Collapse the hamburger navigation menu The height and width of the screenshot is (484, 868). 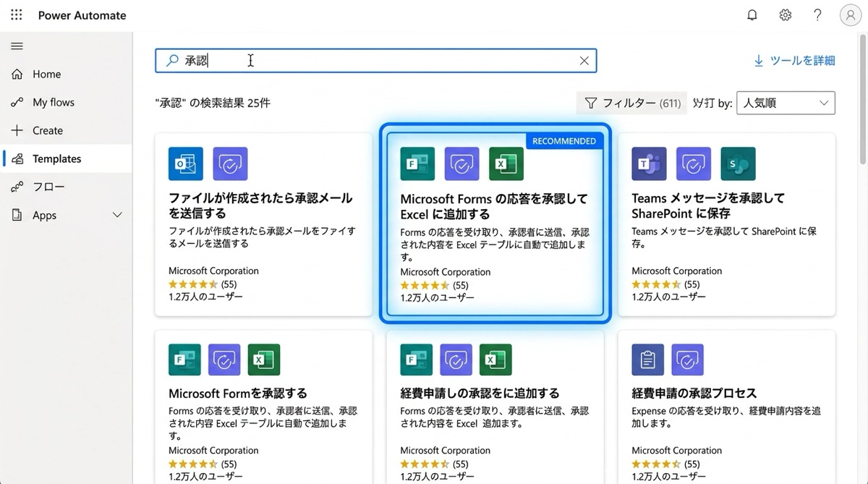point(17,46)
